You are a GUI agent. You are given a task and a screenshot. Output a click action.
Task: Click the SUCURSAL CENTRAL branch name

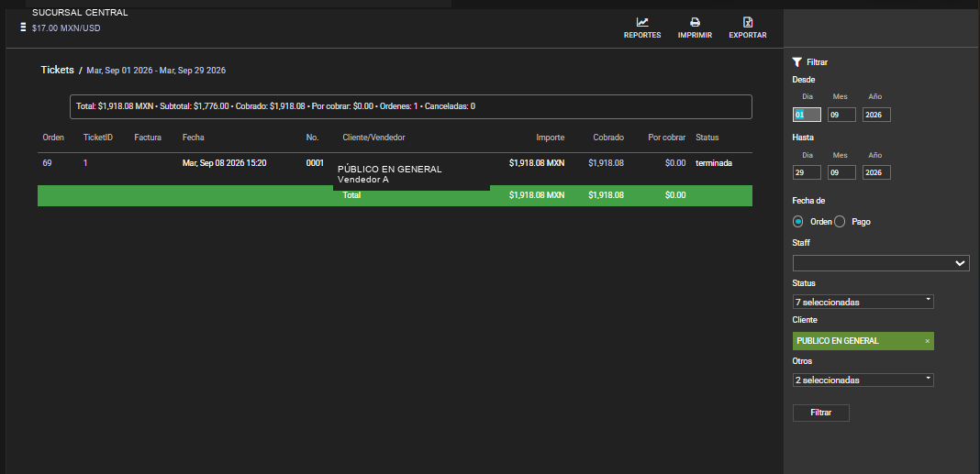(x=80, y=13)
